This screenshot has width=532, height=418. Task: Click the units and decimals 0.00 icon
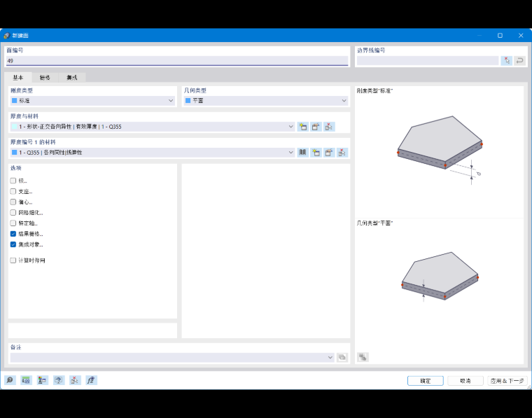click(x=26, y=380)
